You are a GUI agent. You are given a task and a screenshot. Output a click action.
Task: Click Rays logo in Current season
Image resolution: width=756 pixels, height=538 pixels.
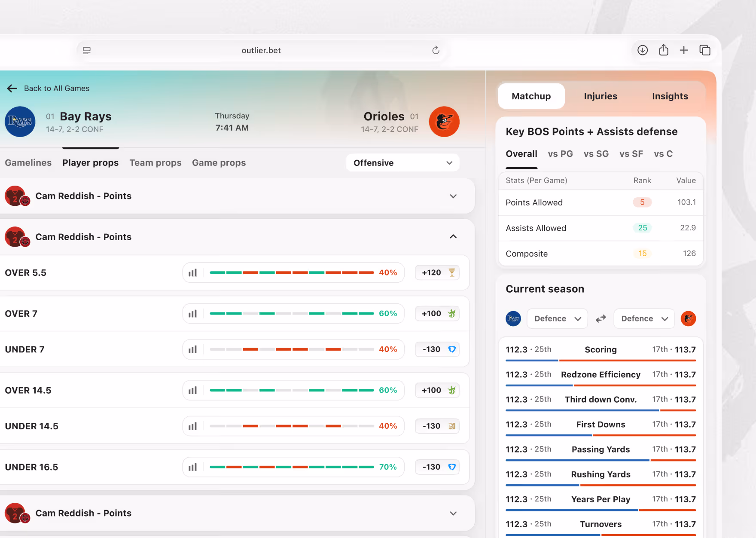point(513,318)
